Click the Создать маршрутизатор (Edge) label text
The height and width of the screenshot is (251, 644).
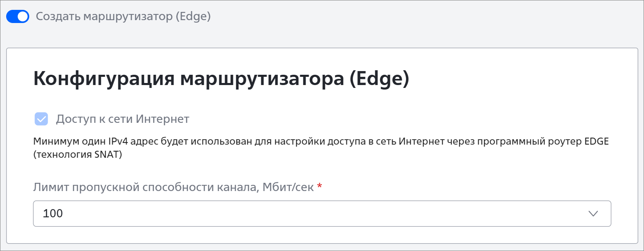[123, 16]
